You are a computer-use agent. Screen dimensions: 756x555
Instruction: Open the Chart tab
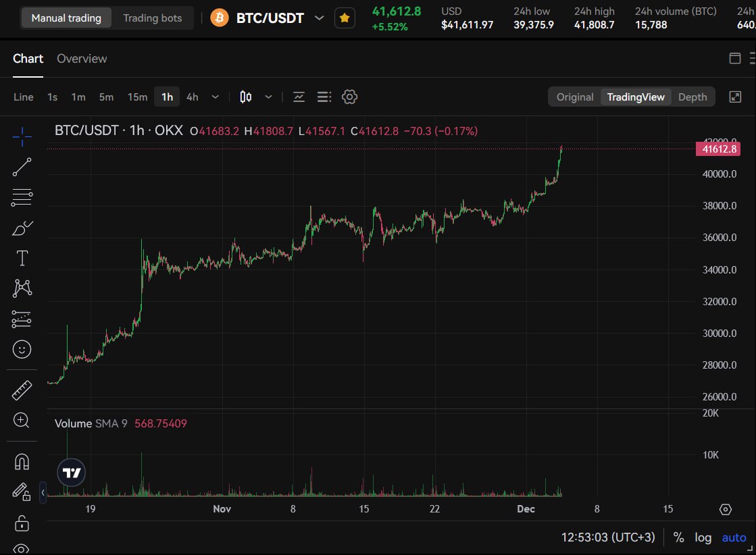point(28,59)
